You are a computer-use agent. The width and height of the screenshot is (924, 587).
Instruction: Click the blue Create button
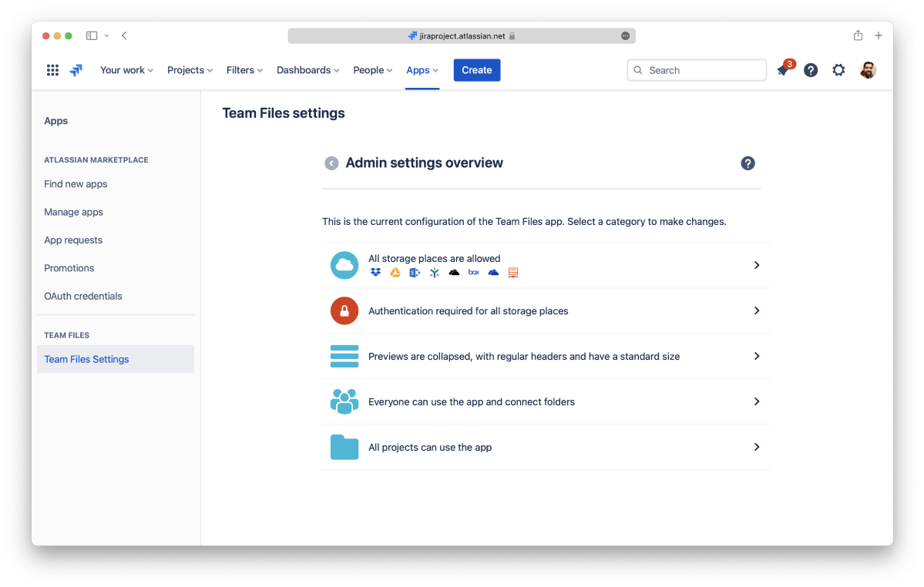[x=477, y=70]
